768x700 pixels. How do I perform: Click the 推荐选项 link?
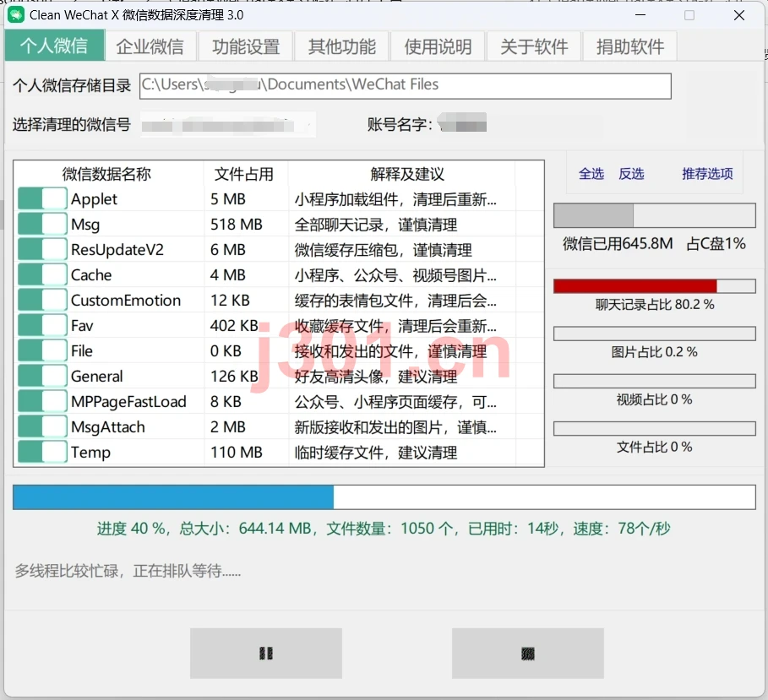[x=708, y=174]
